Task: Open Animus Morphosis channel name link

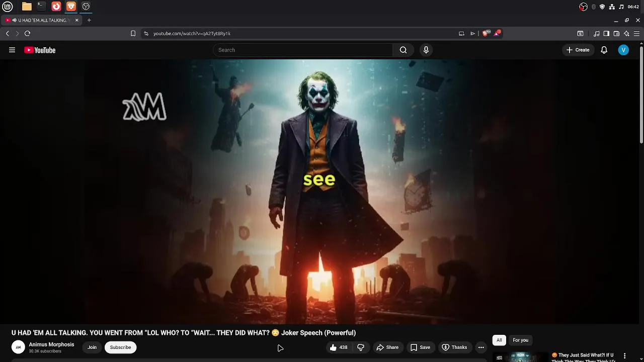Action: pos(51,344)
